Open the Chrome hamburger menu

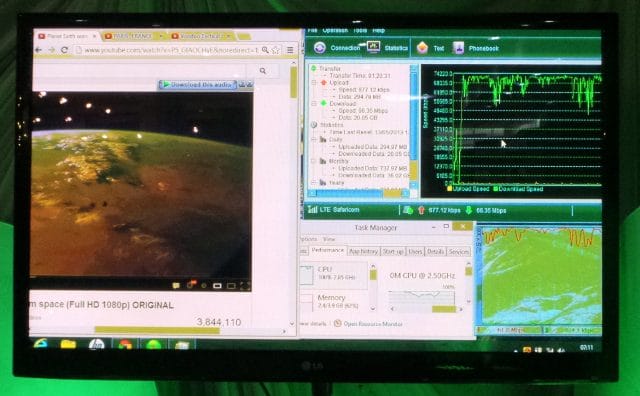point(290,50)
